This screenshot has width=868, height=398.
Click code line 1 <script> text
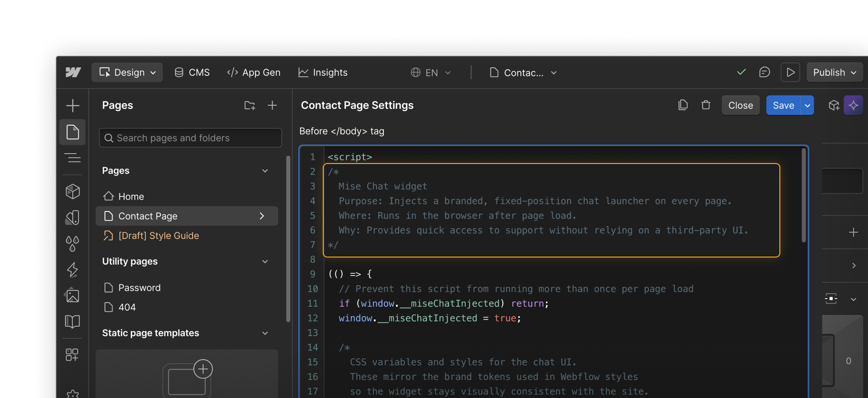[350, 157]
